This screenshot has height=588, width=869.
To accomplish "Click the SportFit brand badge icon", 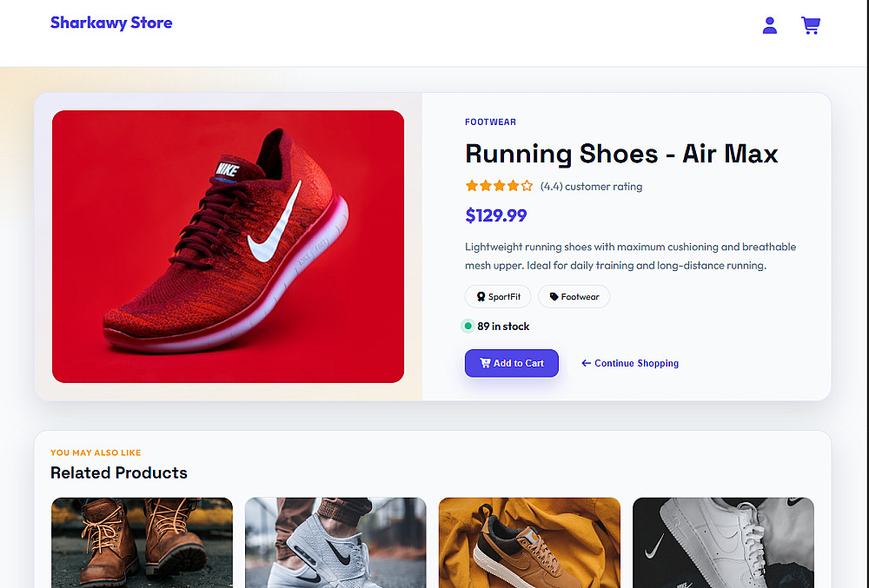I will point(481,297).
